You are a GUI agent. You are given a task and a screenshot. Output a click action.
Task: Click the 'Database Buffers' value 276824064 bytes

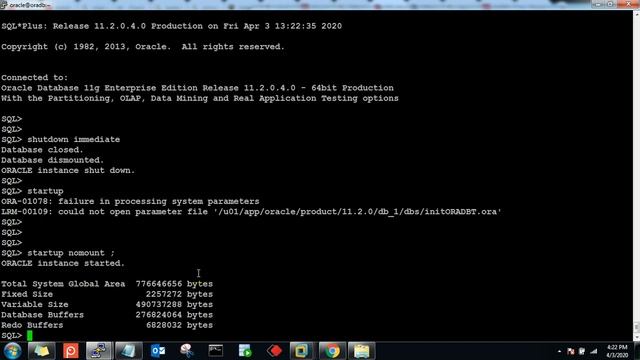[x=174, y=315]
